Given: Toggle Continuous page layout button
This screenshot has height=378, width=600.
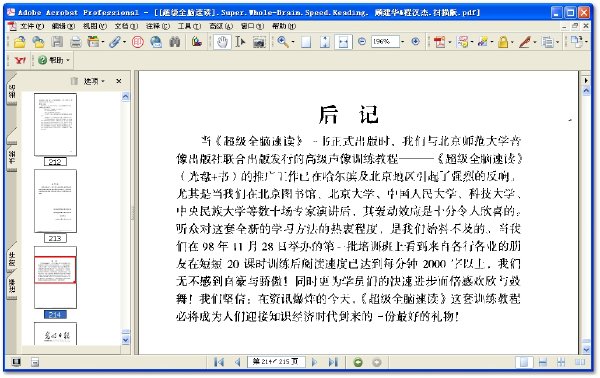Looking at the screenshot, I should [543, 362].
